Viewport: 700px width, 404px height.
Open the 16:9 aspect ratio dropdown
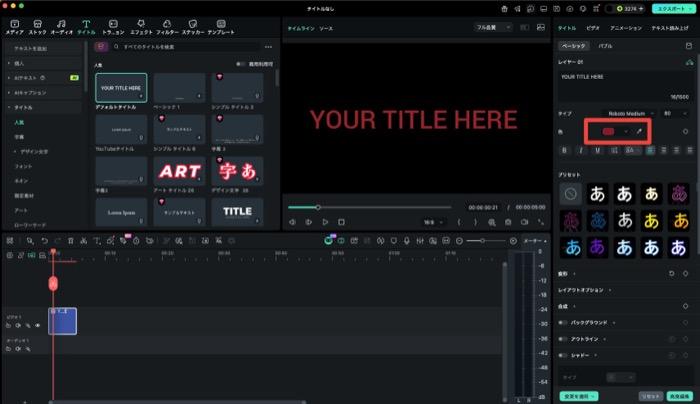pos(433,222)
